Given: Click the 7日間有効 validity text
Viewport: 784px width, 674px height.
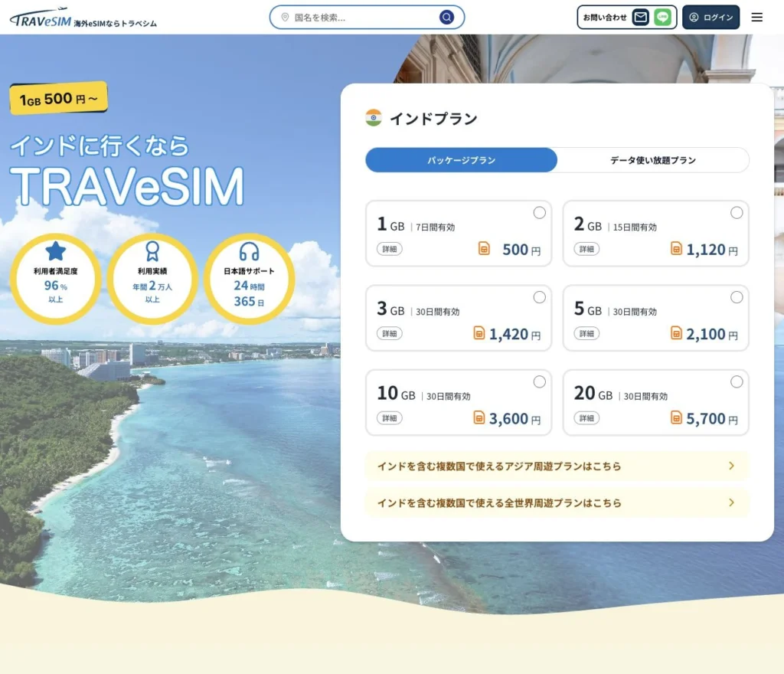Looking at the screenshot, I should click(x=436, y=227).
